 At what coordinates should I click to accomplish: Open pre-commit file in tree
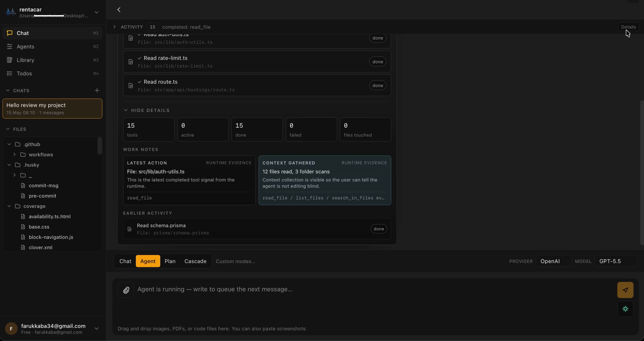point(43,196)
